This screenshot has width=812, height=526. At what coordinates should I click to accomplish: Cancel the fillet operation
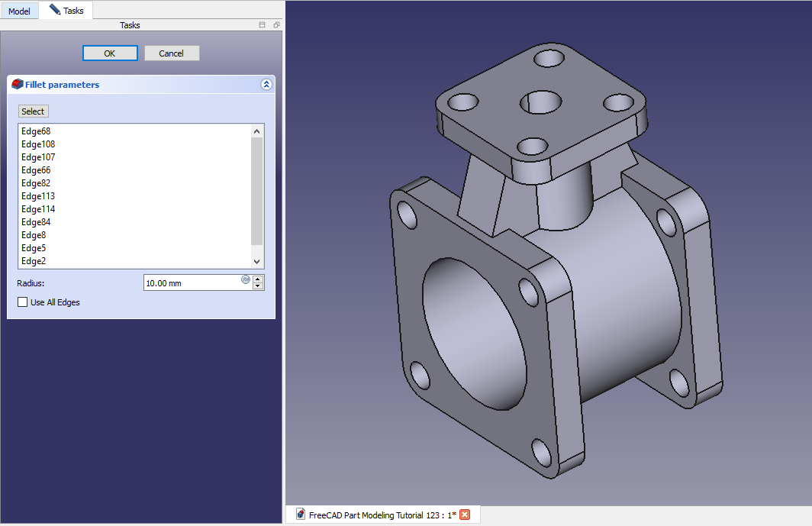172,53
